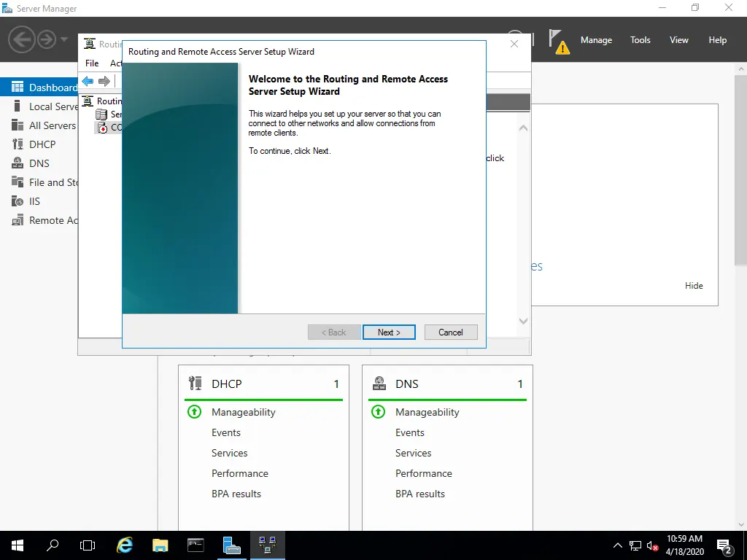The image size is (747, 560).
Task: Open Manageability in the DNS tile
Action: pyautogui.click(x=427, y=413)
